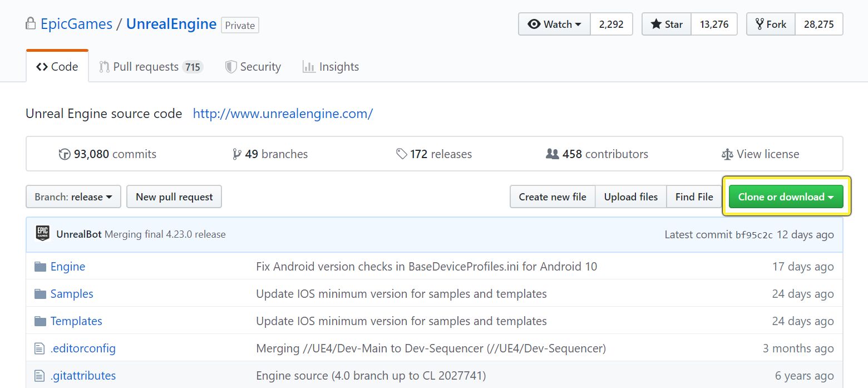Screen dimensions: 868x388
Task: Open the unrealengine.com website link
Action: 283,114
